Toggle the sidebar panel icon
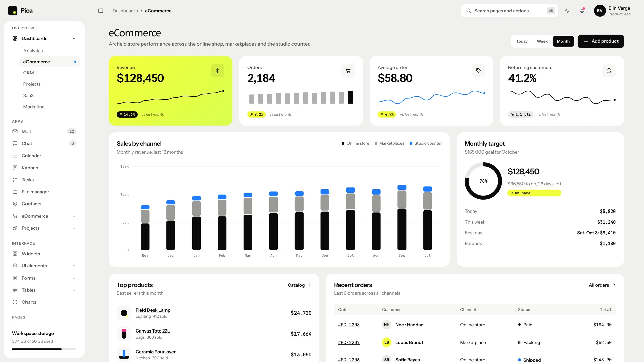644x362 pixels. pos(101,11)
